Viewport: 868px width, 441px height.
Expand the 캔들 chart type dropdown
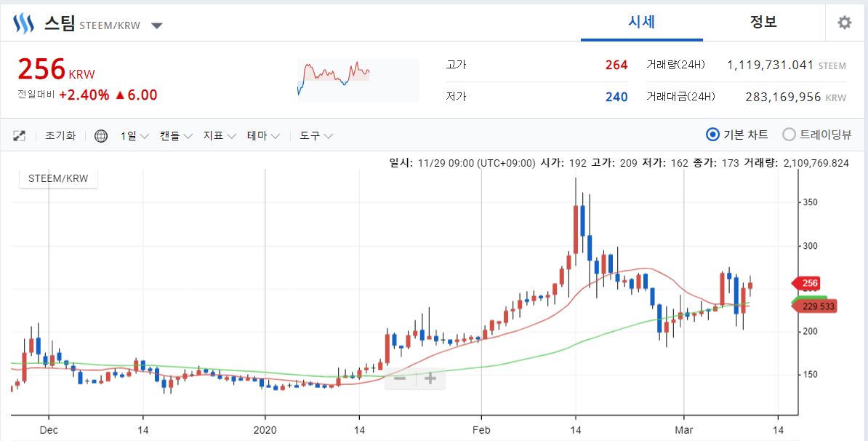(176, 136)
